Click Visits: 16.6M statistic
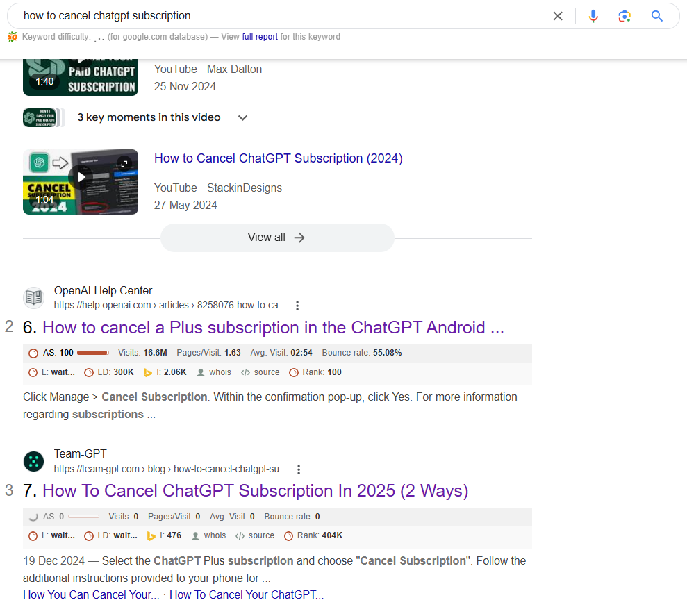Viewport: 687px width, 616px height. point(142,353)
